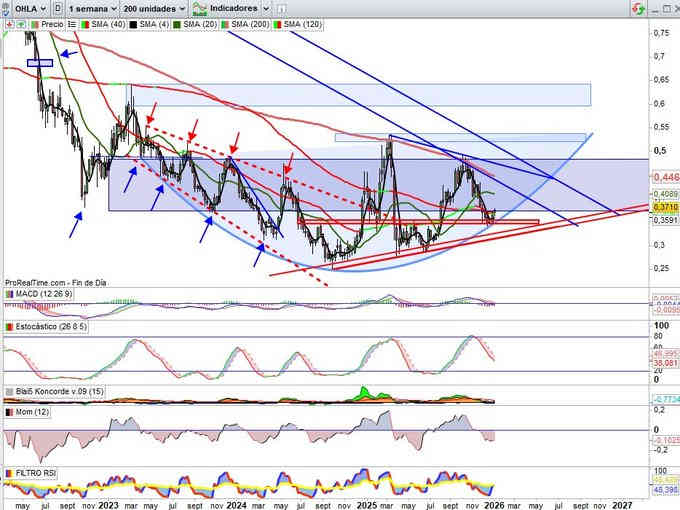Click the FILTRO RSI indicator icon

click(x=8, y=472)
